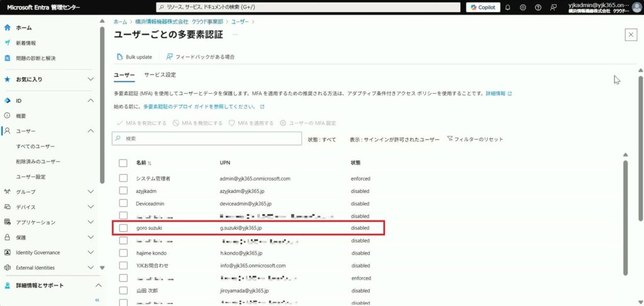Screen dimensions: 644x306
Task: Open the 詳細情報 link
Action: (x=499, y=94)
